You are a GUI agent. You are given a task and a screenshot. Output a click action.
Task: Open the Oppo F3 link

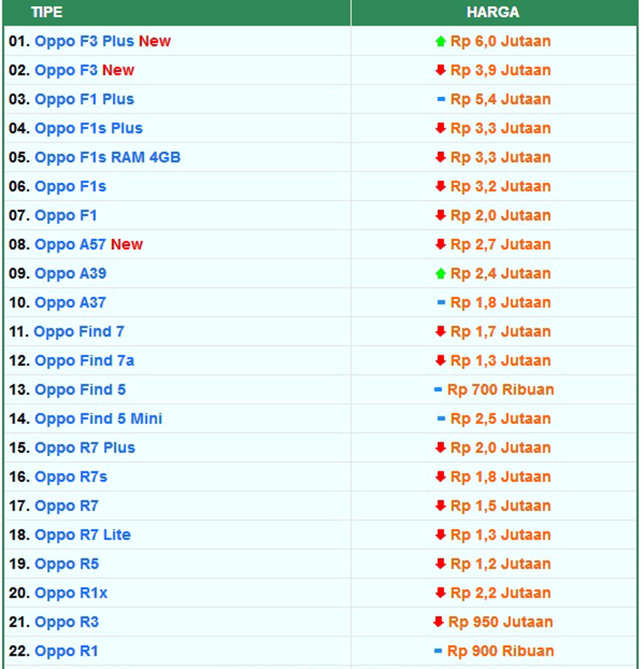pyautogui.click(x=66, y=70)
